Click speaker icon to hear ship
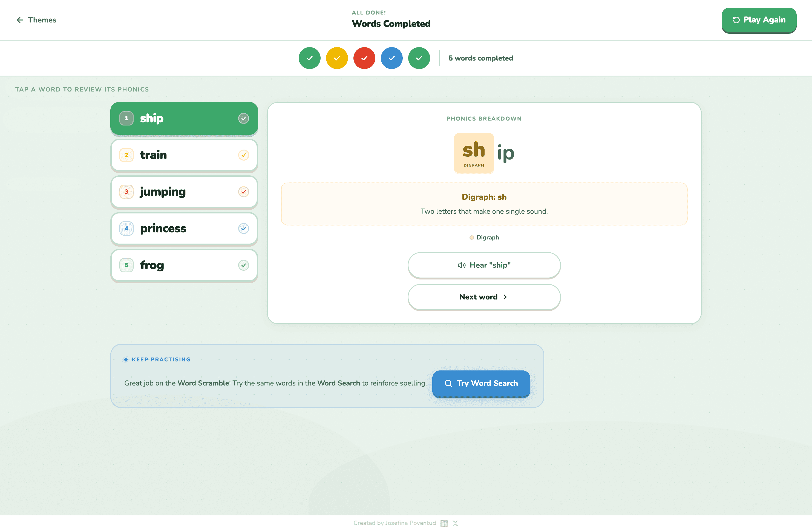 (462, 265)
